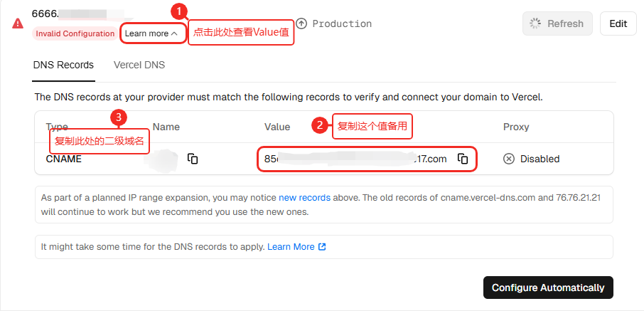Click the external link icon beside Learn More

(322, 247)
